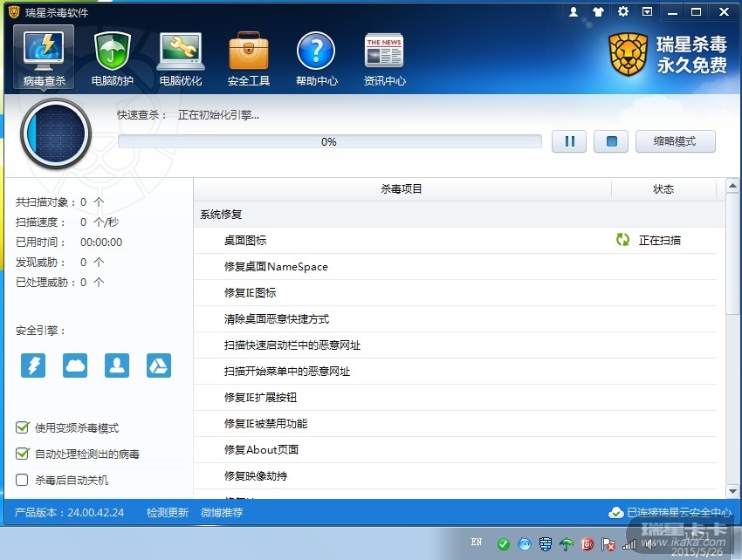Open the 微博推荐 link
The height and width of the screenshot is (560, 742).
tap(222, 513)
